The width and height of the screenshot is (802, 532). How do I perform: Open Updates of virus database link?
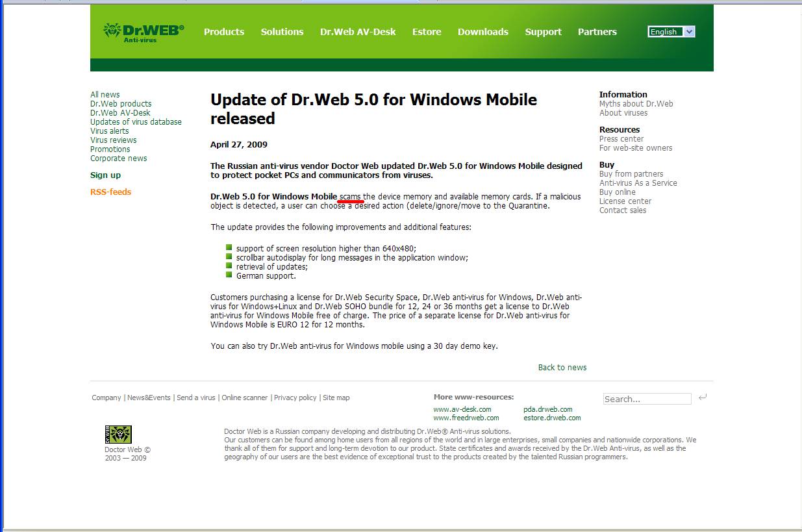click(136, 122)
